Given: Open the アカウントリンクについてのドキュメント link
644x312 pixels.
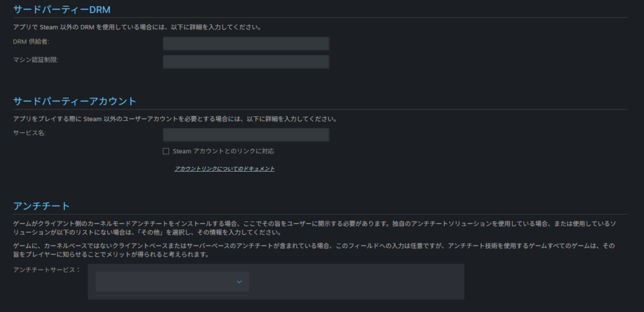Looking at the screenshot, I should (x=224, y=169).
